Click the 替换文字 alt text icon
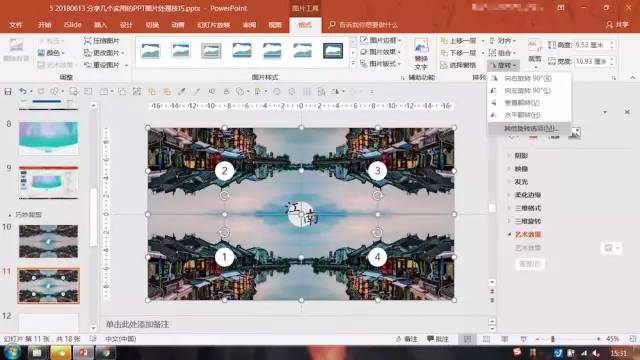Image resolution: width=640 pixels, height=360 pixels. [x=421, y=54]
